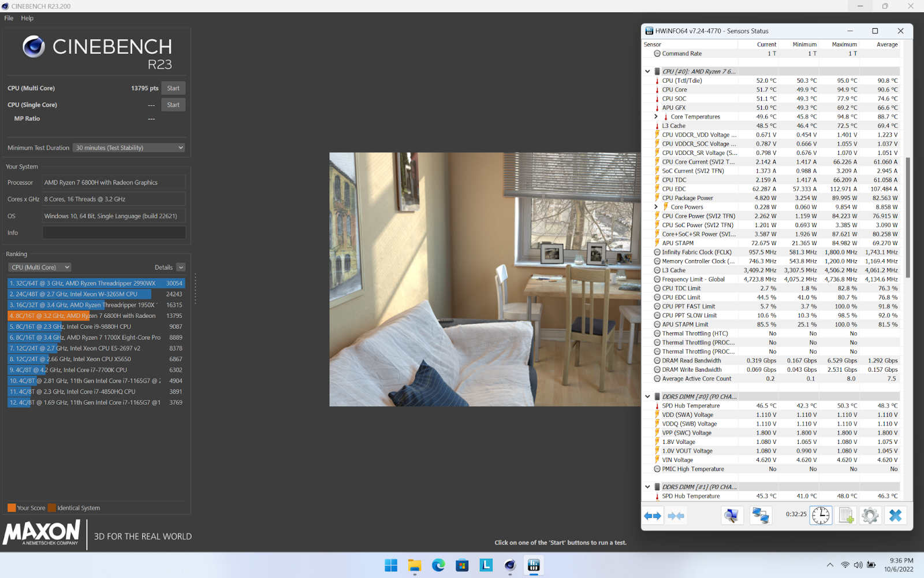Click the Info input field

114,233
